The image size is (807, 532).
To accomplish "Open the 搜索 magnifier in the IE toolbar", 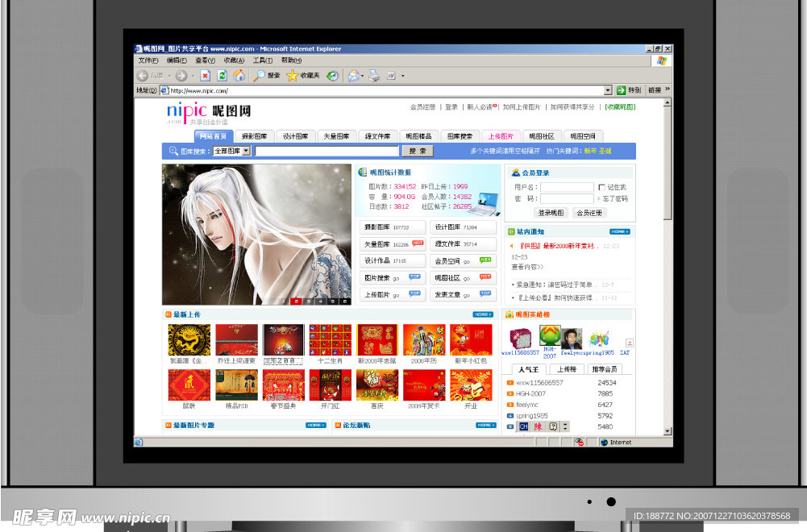I will [260, 76].
